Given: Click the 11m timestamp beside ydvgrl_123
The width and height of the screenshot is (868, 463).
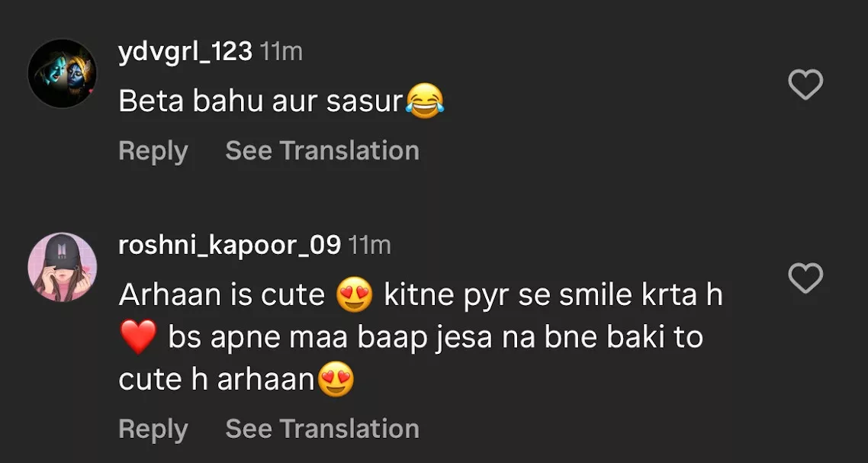Looking at the screenshot, I should (281, 52).
